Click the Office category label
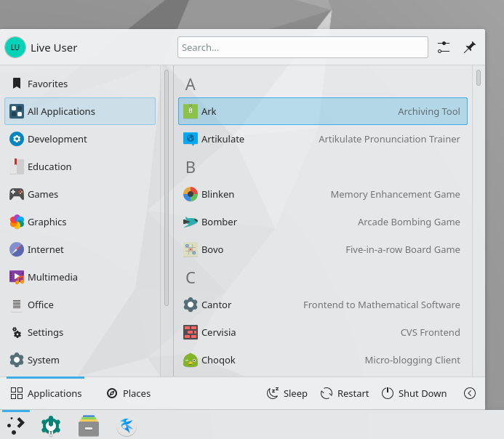Viewport: 504px width, 439px height. pos(41,305)
